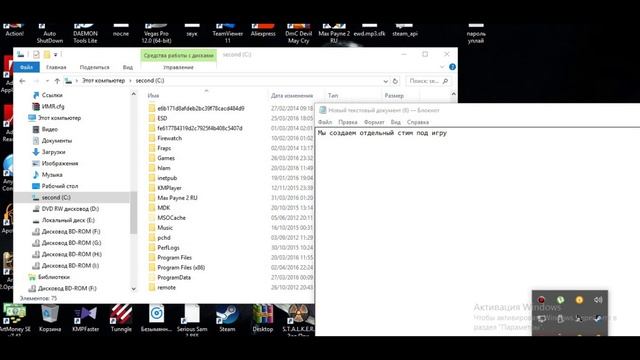Go up one folder level in Explorer
640x360 pixels.
click(57, 81)
